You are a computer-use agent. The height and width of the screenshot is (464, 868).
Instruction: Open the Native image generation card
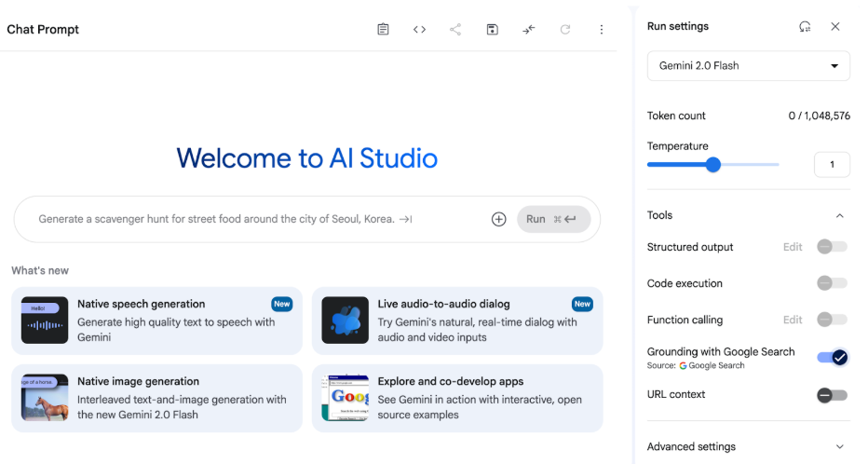(x=156, y=398)
